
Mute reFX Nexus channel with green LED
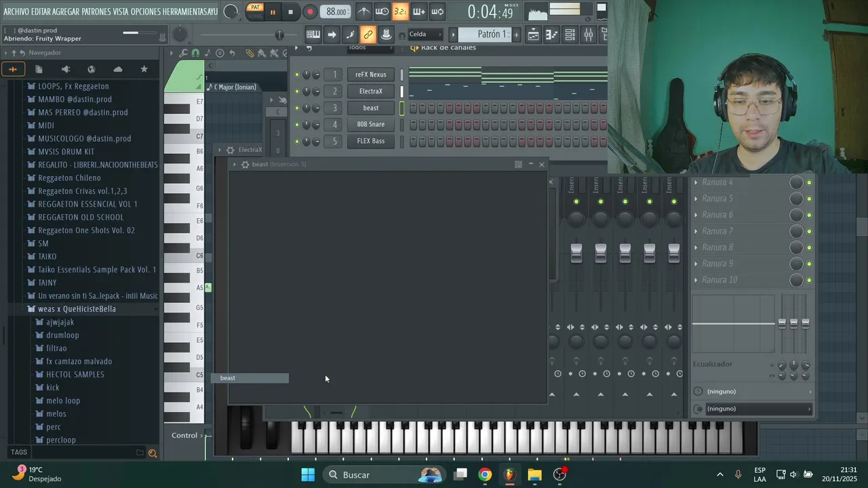[296, 75]
